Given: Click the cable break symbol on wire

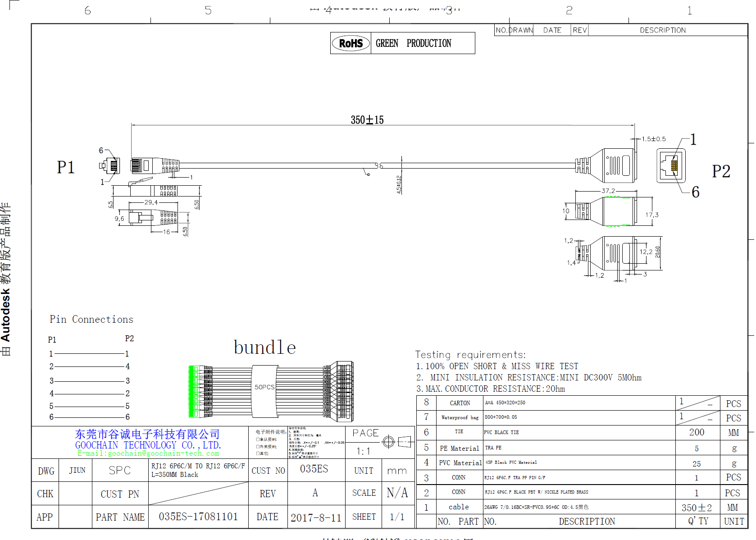Looking at the screenshot, I should pyautogui.click(x=378, y=166).
